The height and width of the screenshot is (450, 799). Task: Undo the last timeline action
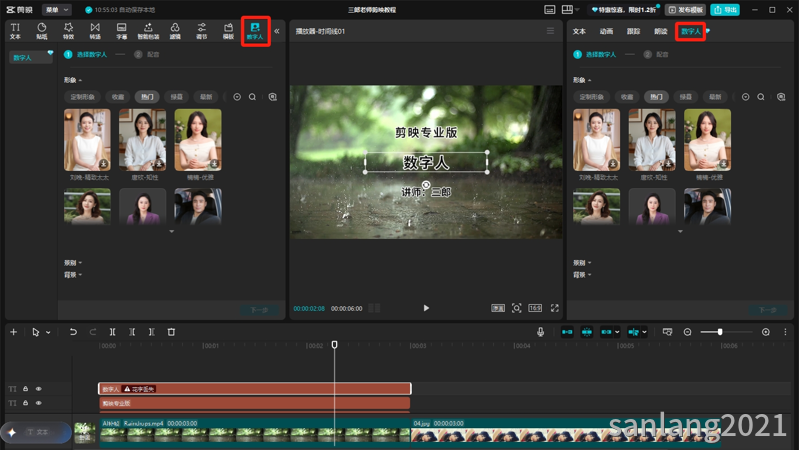(x=73, y=332)
